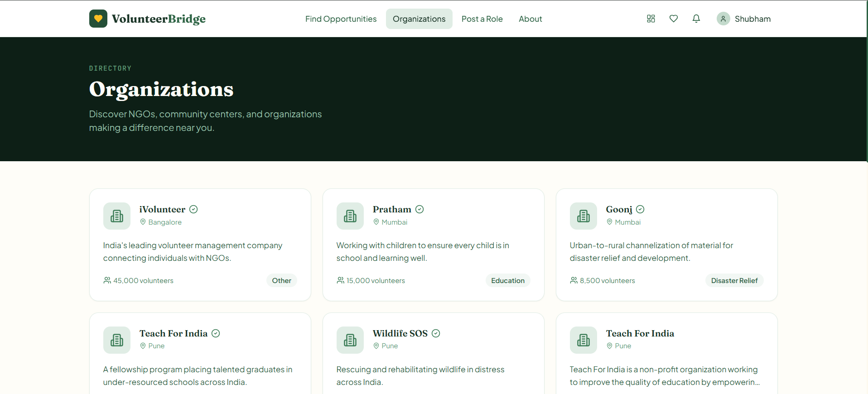This screenshot has width=868, height=394.
Task: Click location pin in Wildlife SOS card
Action: point(376,346)
